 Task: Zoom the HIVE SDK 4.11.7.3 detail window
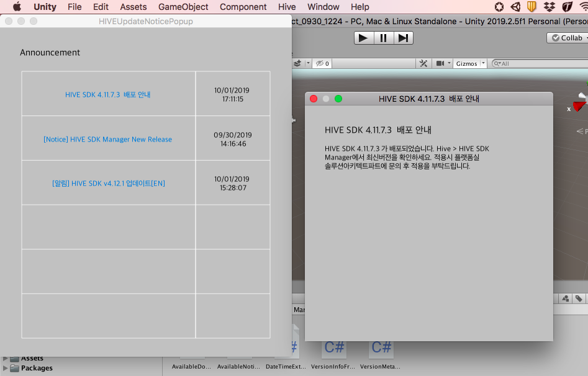(338, 99)
